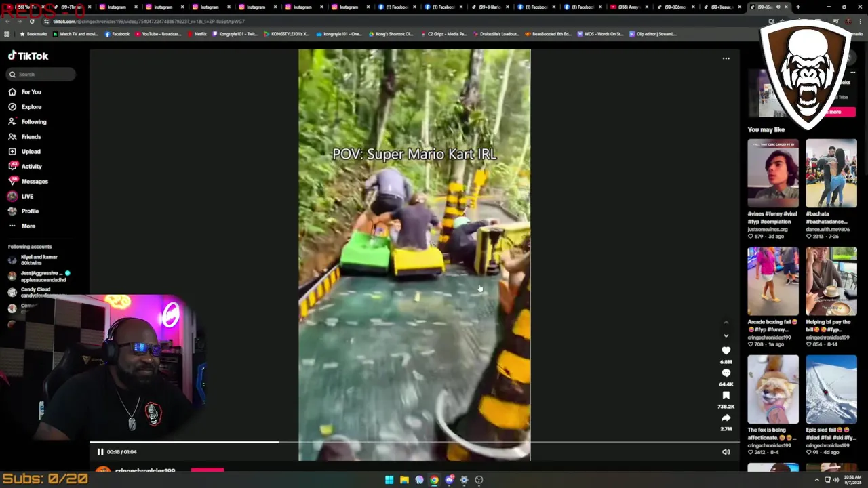
Task: Reload the page in browser
Action: [x=32, y=21]
